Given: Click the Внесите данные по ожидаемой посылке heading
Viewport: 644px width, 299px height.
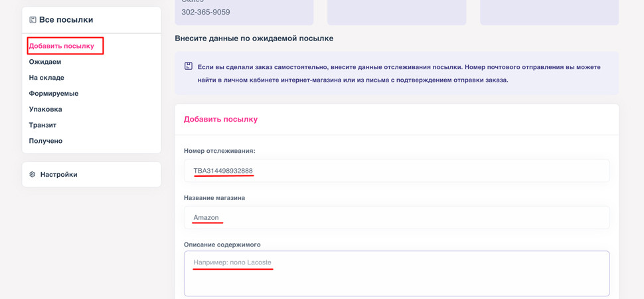Looking at the screenshot, I should pos(254,39).
